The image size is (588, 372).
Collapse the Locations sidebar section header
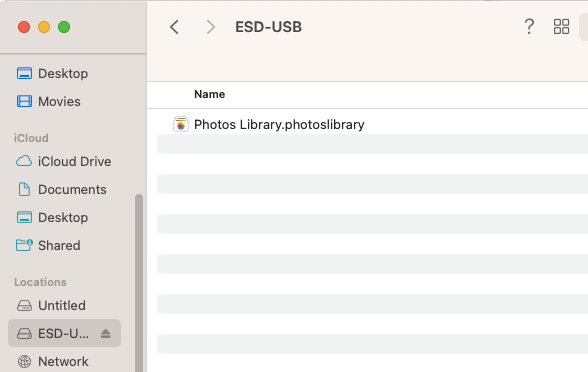pos(40,282)
